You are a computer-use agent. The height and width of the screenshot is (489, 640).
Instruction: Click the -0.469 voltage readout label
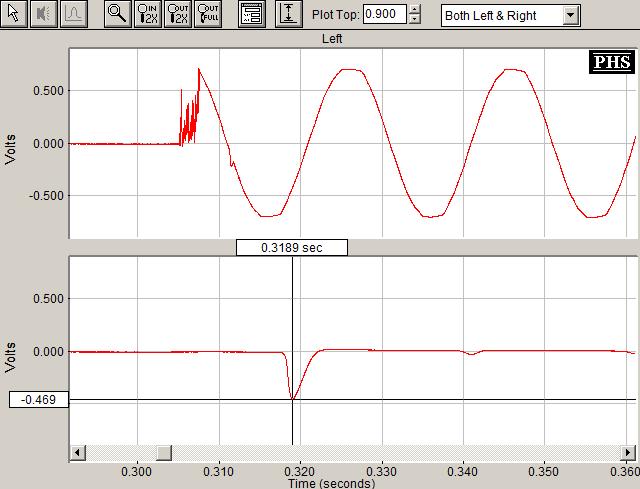click(x=39, y=400)
